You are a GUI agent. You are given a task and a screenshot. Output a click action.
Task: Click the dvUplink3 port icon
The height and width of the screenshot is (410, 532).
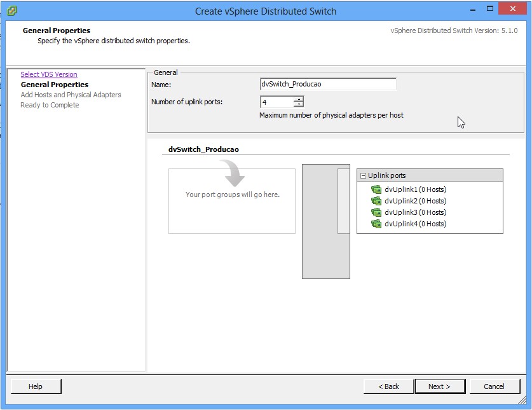click(376, 212)
